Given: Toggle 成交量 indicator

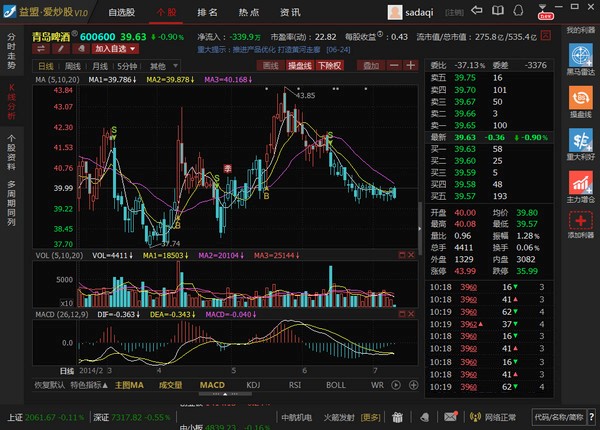Looking at the screenshot, I should click(x=171, y=385).
